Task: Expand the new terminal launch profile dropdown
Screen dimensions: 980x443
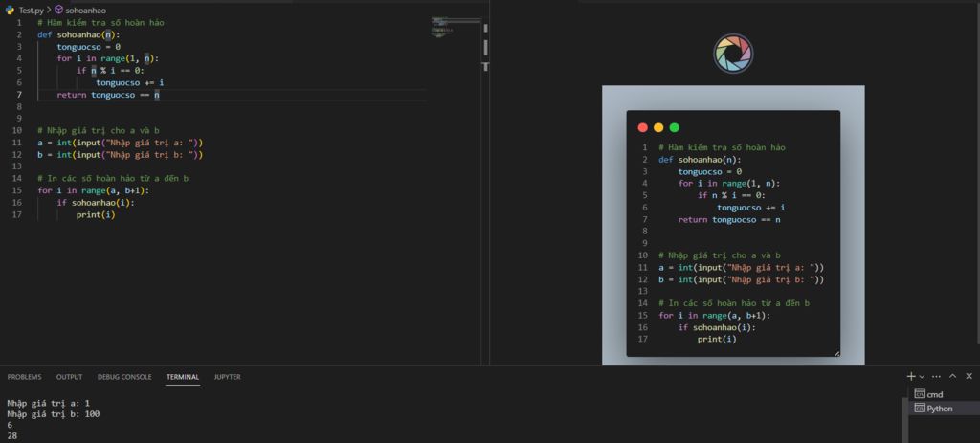Action: 923,377
